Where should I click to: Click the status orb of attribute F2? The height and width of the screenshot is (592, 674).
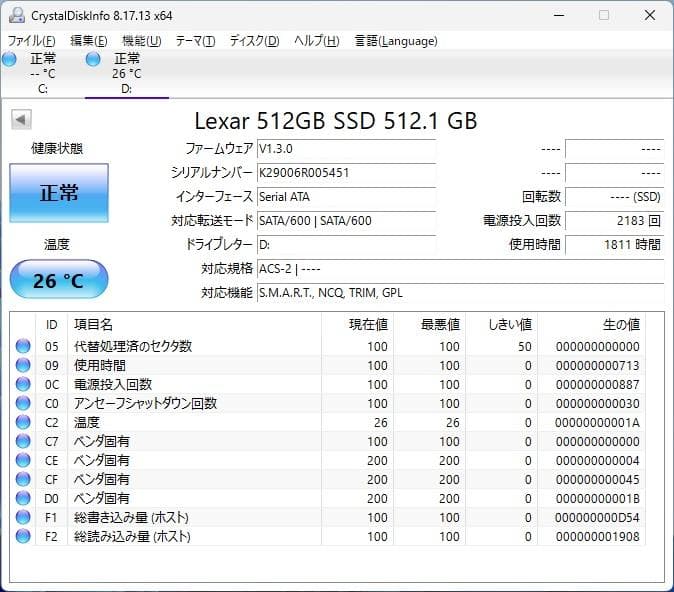click(x=23, y=536)
